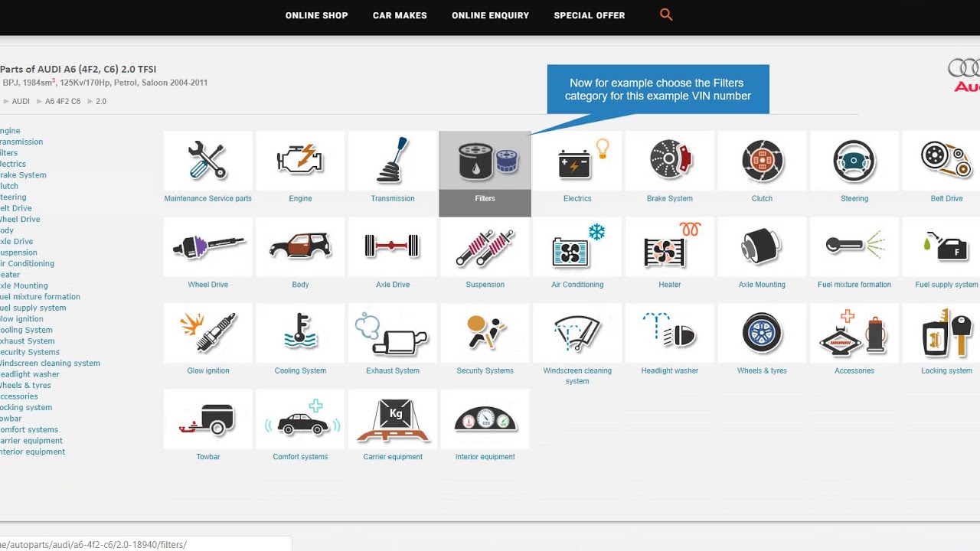Select the Wheels & tyres icon
980x551 pixels.
762,333
